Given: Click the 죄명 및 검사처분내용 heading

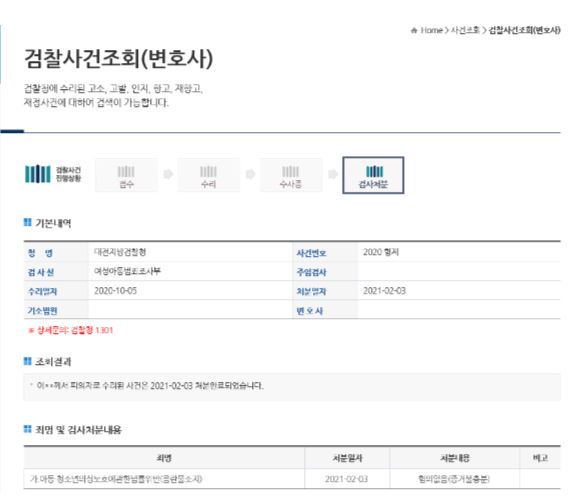Looking at the screenshot, I should 78,430.
